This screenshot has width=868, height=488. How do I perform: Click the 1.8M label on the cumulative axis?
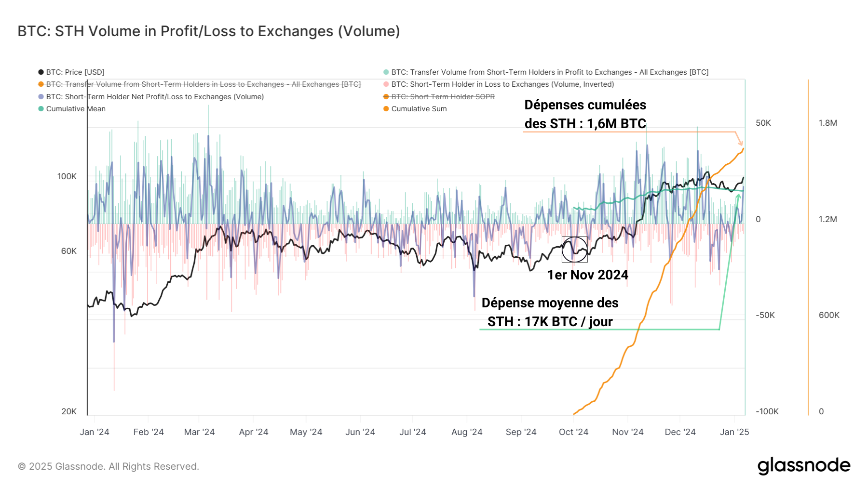tap(827, 123)
